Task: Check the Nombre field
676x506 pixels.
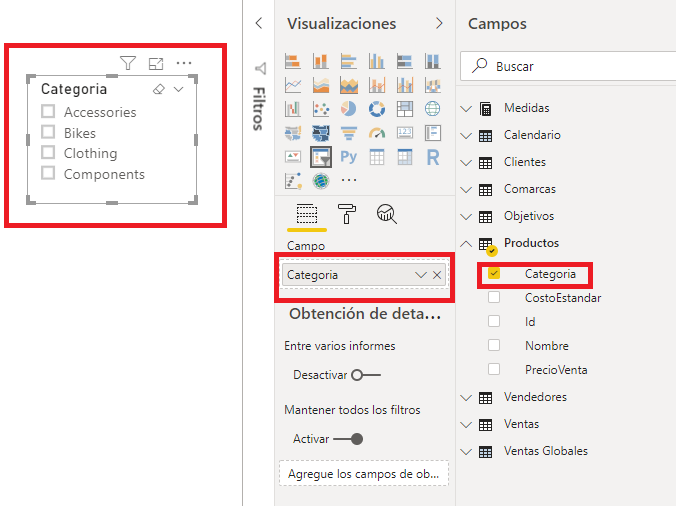Action: pyautogui.click(x=494, y=345)
